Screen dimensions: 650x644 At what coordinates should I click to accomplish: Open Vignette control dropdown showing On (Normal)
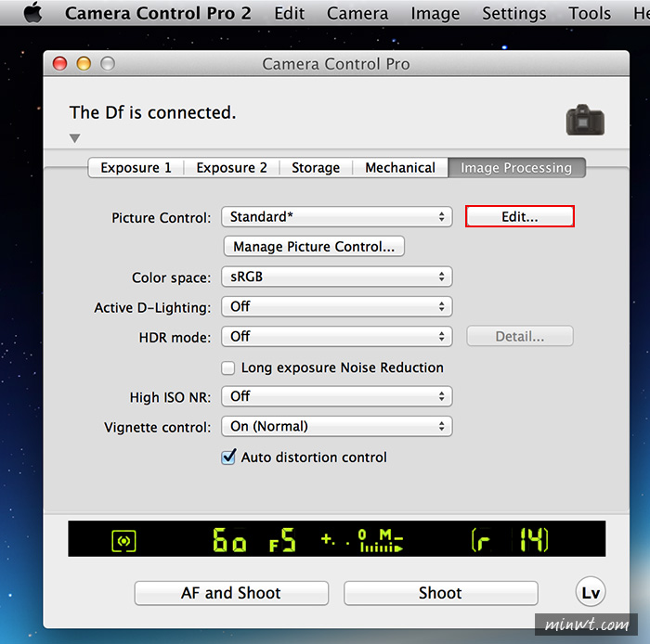336,427
